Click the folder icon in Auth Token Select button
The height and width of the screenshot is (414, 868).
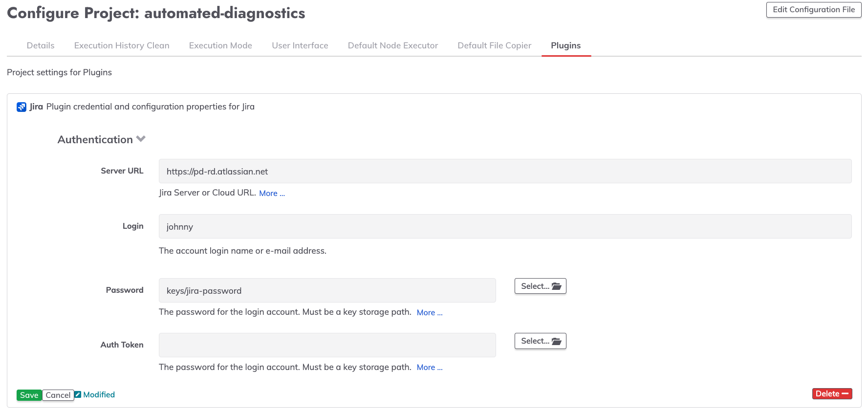click(557, 341)
